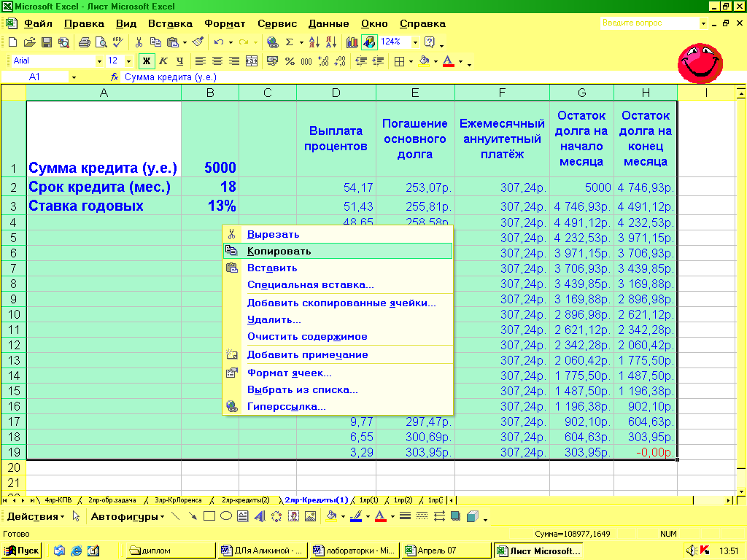This screenshot has height=560, width=747.
Task: Apply percent style format
Action: (x=290, y=61)
